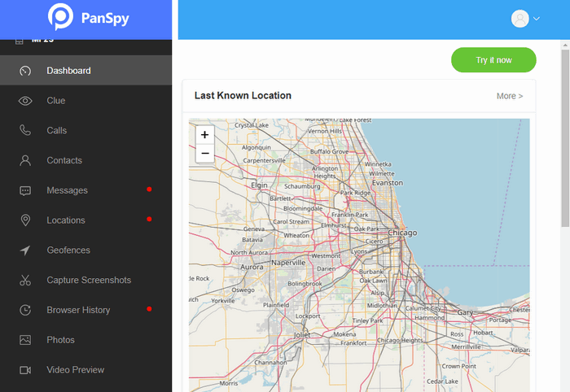
Task: Click the Dashboard speedometer icon
Action: [x=25, y=71]
